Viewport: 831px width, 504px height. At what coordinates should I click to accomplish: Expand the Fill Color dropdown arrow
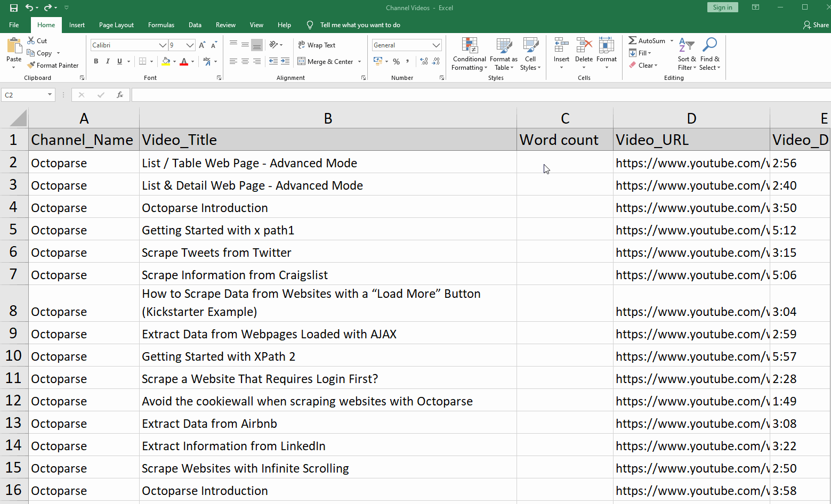pos(174,62)
